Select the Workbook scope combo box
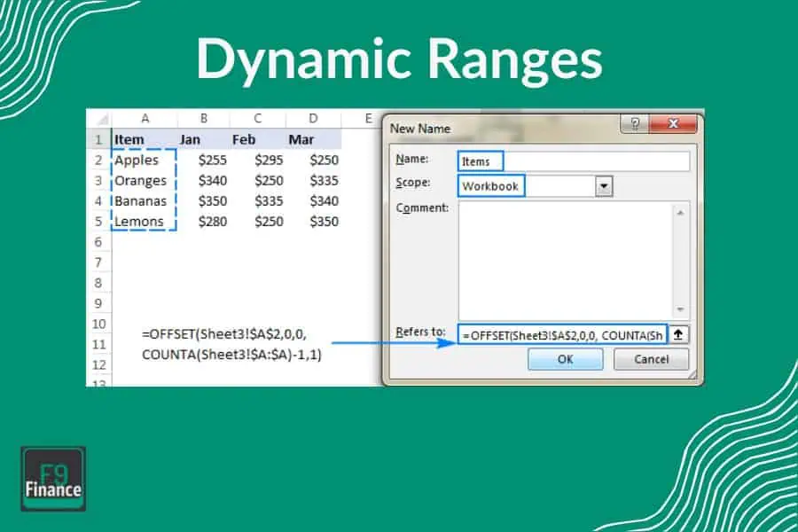The height and width of the screenshot is (532, 798). pyautogui.click(x=527, y=186)
